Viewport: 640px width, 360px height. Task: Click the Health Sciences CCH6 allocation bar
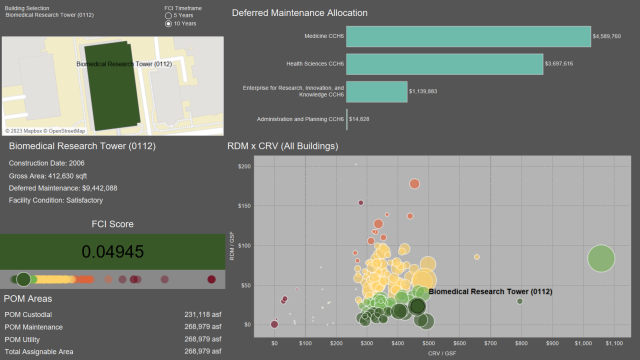pyautogui.click(x=444, y=64)
